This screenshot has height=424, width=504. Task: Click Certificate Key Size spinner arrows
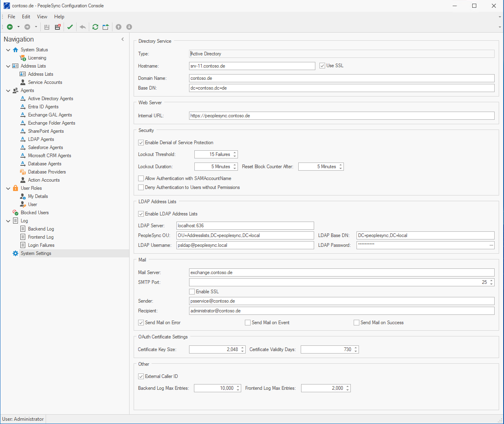(242, 349)
